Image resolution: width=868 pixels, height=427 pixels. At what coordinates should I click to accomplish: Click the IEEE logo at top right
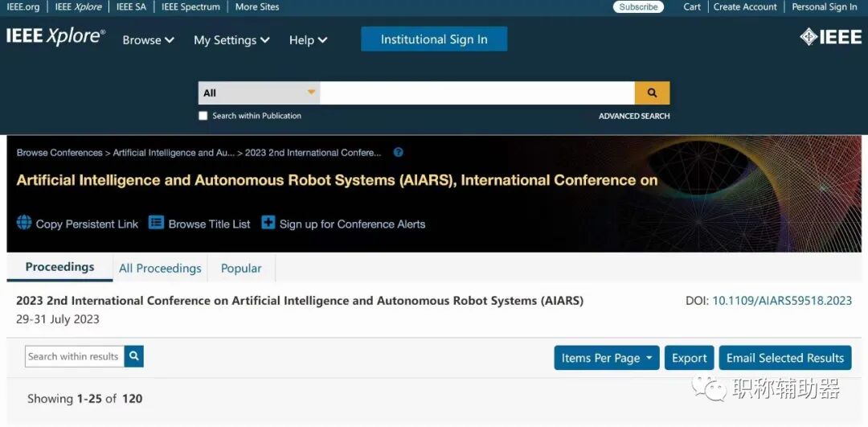tap(831, 37)
